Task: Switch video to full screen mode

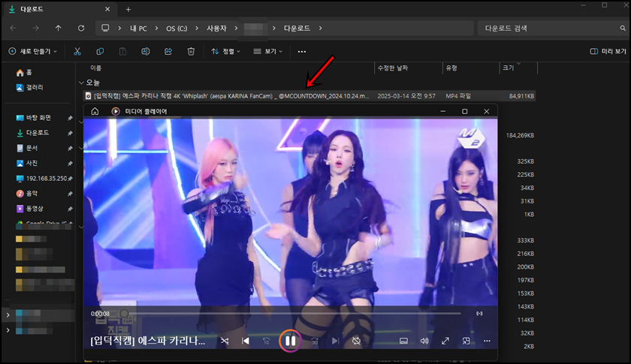Action: click(445, 341)
